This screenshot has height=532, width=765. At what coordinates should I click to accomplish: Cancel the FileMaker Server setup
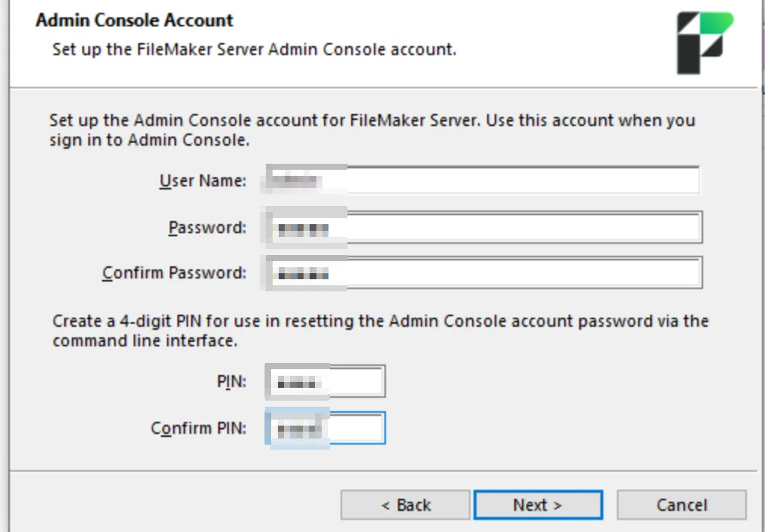click(x=681, y=505)
